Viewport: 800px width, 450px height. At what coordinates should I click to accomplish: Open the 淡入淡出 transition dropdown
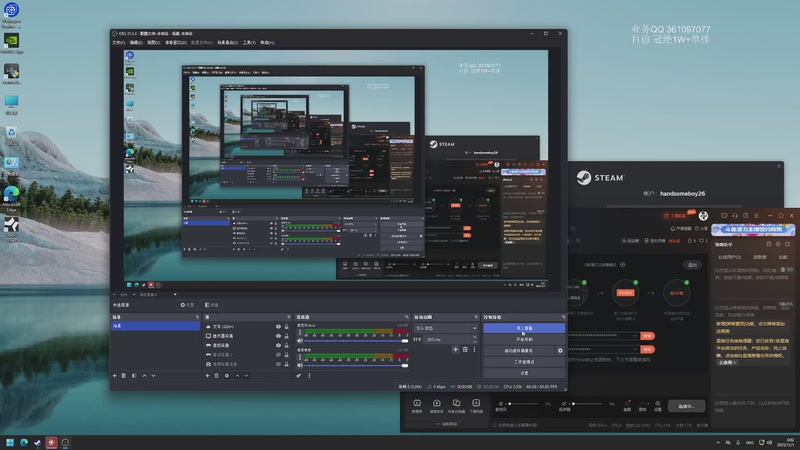coord(446,328)
